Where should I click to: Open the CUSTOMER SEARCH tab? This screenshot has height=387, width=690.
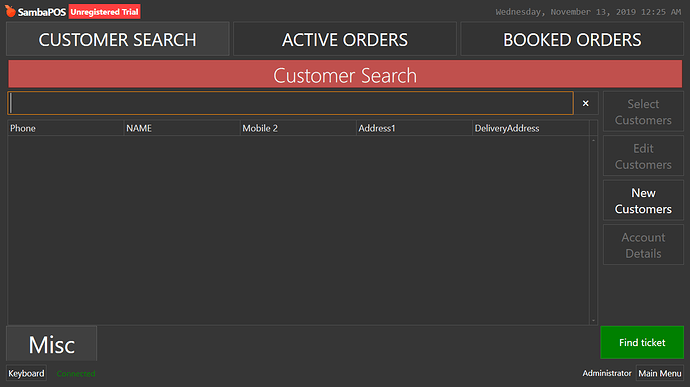pyautogui.click(x=117, y=40)
